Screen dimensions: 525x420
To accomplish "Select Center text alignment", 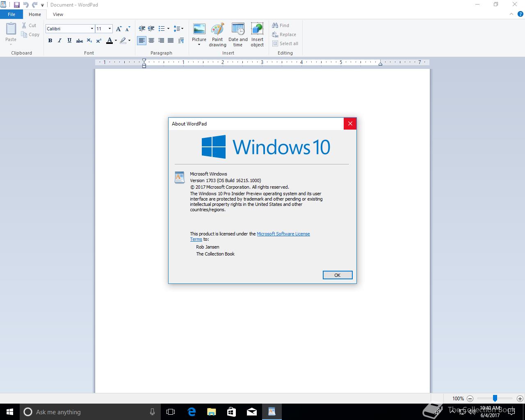I will (x=151, y=41).
